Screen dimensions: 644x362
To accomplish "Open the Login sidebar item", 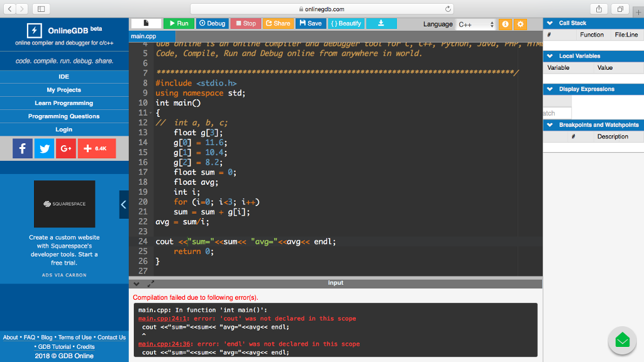I will click(x=64, y=129).
